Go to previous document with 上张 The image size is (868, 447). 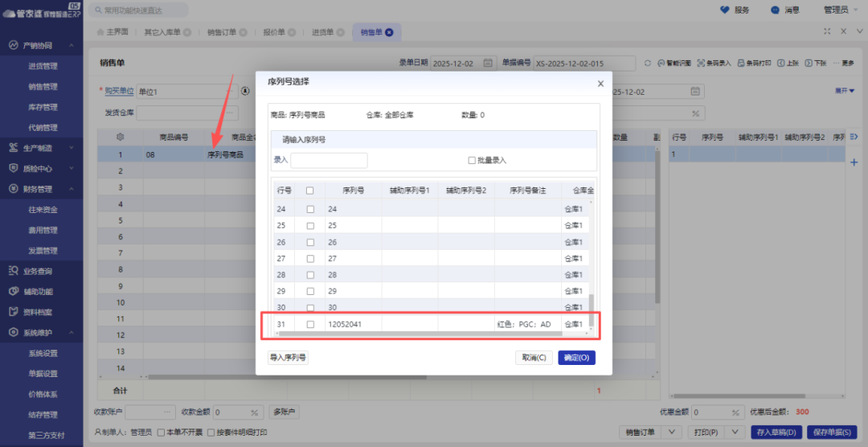tap(788, 64)
